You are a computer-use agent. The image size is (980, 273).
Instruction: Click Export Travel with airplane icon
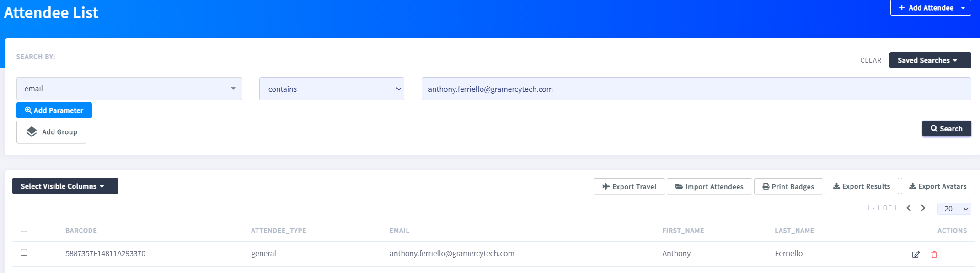click(629, 187)
